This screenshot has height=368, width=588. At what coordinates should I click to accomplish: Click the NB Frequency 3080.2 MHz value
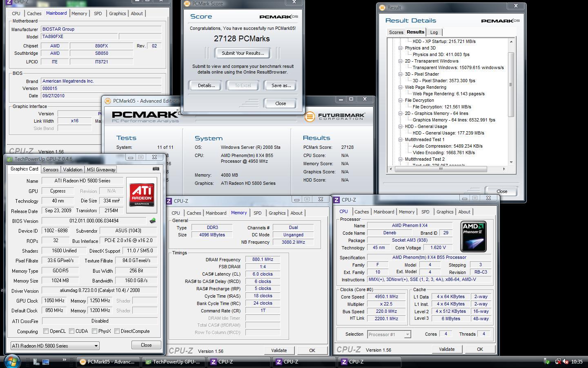pos(293,242)
